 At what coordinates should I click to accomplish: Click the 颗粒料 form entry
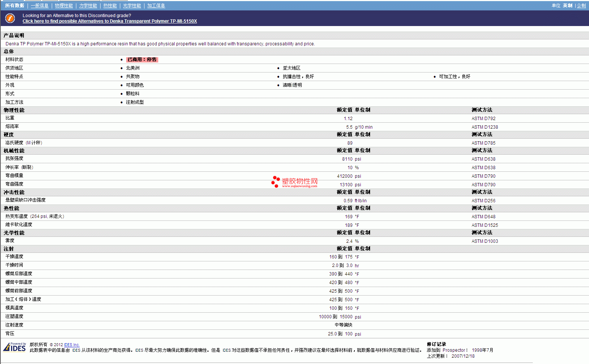click(x=133, y=94)
